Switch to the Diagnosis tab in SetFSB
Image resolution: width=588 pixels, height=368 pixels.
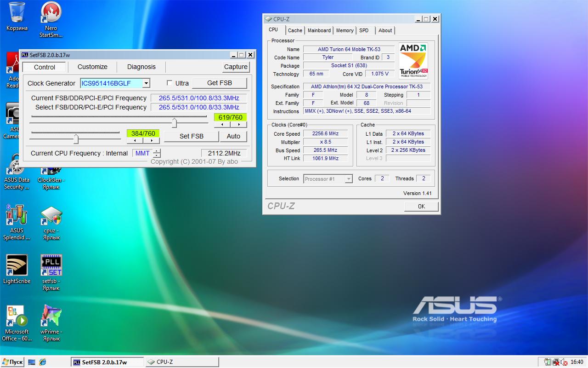click(x=141, y=67)
